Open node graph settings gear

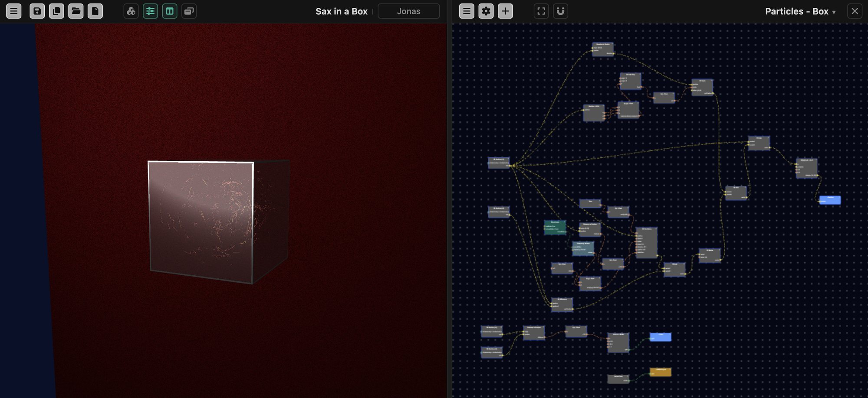(486, 11)
